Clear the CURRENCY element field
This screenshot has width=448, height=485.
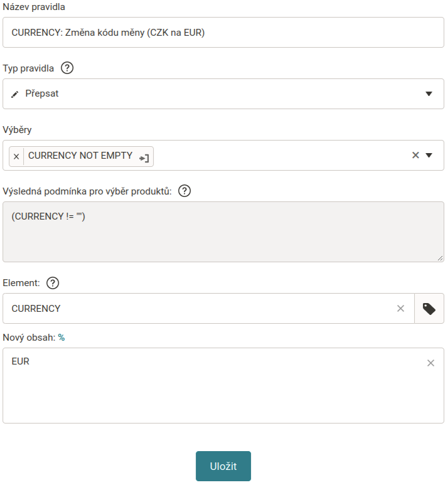[x=400, y=309]
